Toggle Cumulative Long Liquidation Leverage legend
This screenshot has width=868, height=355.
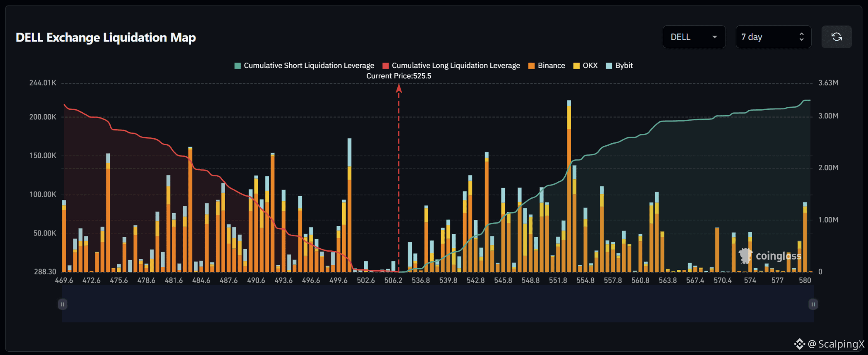[451, 66]
